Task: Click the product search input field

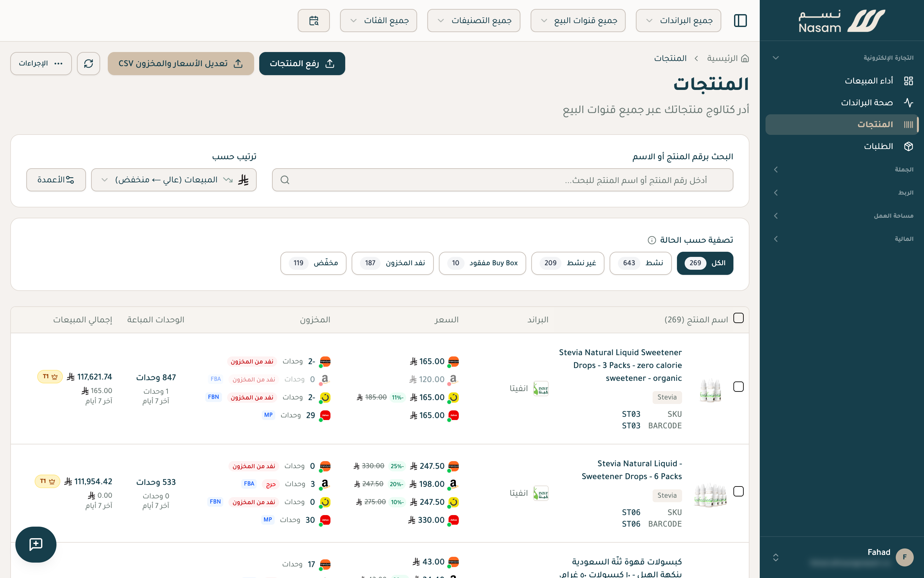Action: [x=502, y=180]
